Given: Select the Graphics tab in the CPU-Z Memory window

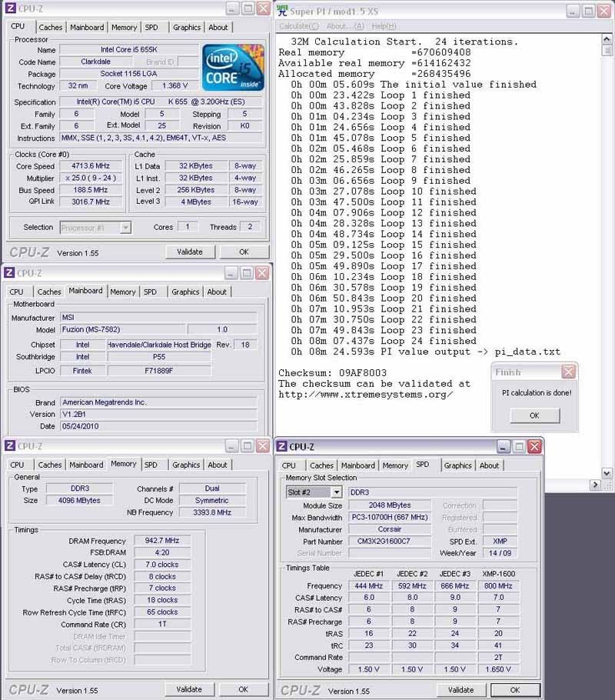Looking at the screenshot, I should (x=186, y=465).
